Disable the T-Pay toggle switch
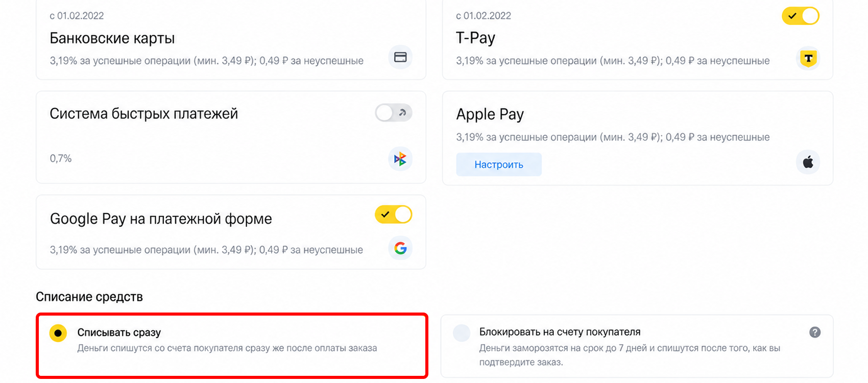Screen dimensions: 868x383 tap(801, 16)
